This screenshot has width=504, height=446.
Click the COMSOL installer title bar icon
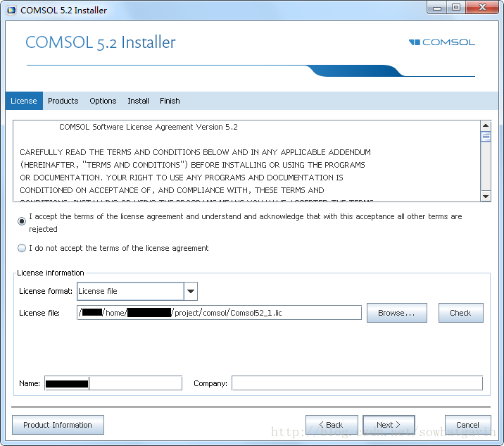[x=11, y=11]
